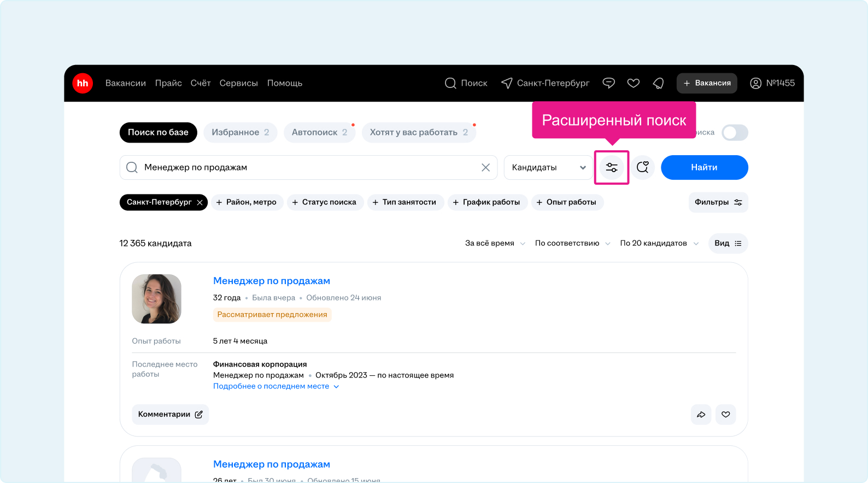Image resolution: width=868 pixels, height=483 pixels.
Task: Add the Район, метро filter
Action: point(247,202)
